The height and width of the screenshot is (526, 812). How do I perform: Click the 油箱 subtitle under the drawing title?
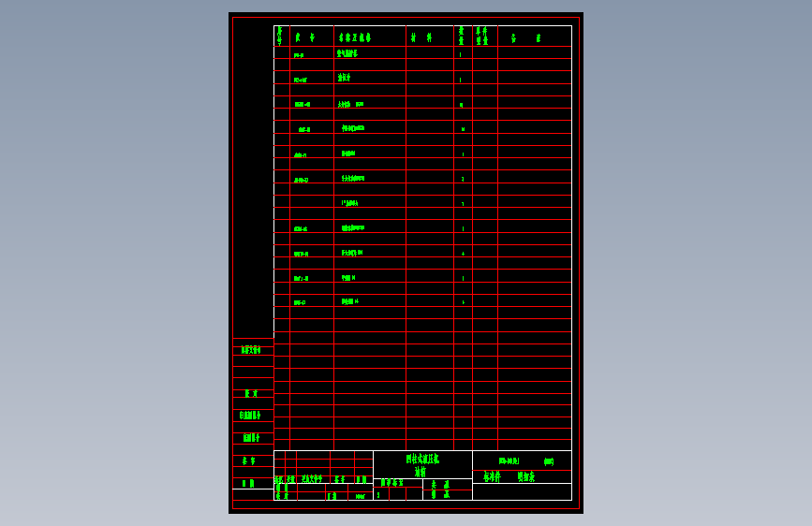click(x=420, y=472)
